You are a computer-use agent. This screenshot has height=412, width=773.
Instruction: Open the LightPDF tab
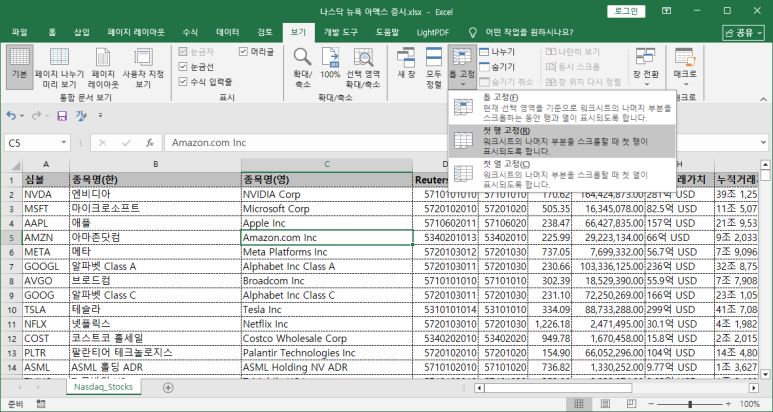click(433, 33)
